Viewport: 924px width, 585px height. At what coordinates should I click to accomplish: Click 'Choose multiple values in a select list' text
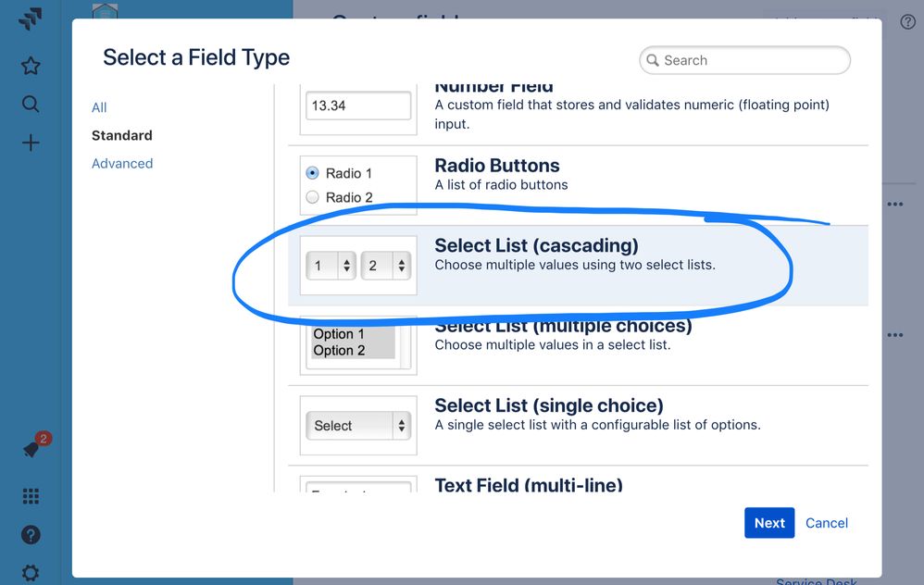[553, 344]
